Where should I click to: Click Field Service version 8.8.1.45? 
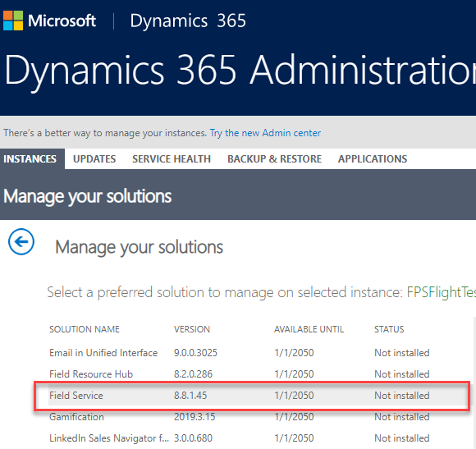click(190, 396)
